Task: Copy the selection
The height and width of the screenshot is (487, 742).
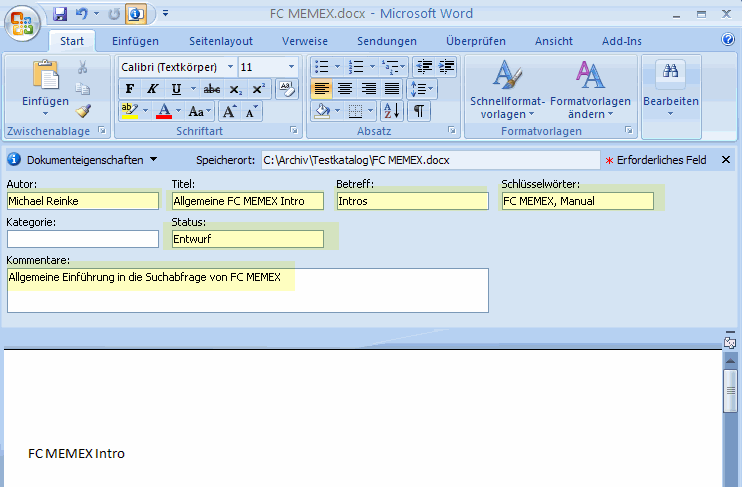Action: (83, 89)
